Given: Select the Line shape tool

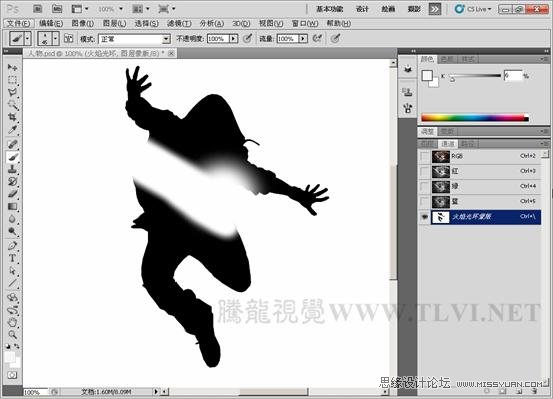Looking at the screenshot, I should (12, 283).
